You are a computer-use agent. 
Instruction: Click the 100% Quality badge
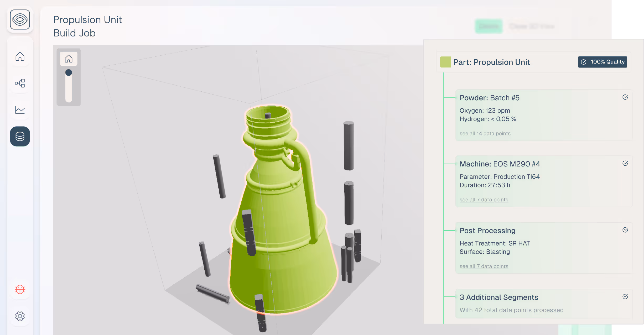point(602,62)
